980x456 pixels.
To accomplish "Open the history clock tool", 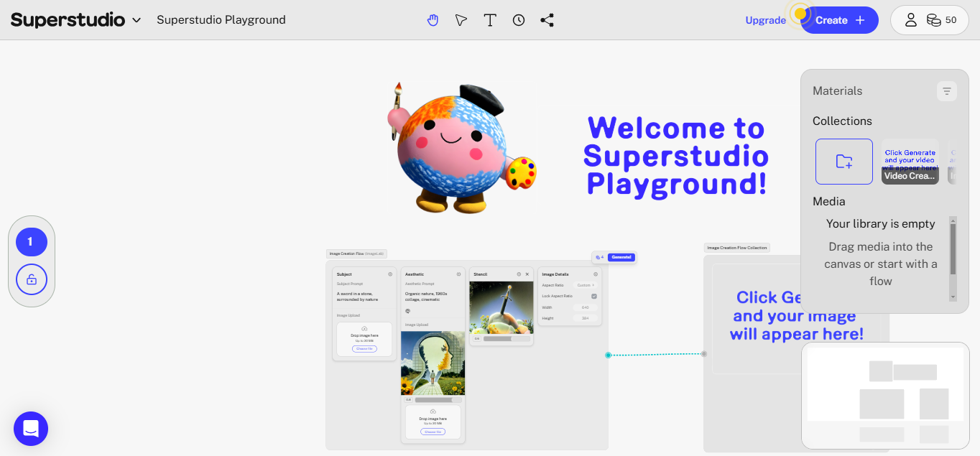I will click(x=519, y=20).
